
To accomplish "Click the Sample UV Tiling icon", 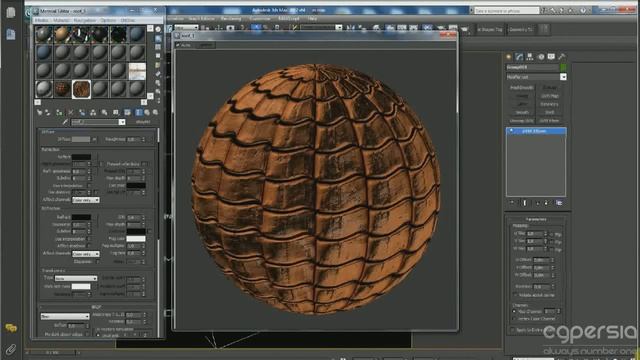I will coord(158,56).
